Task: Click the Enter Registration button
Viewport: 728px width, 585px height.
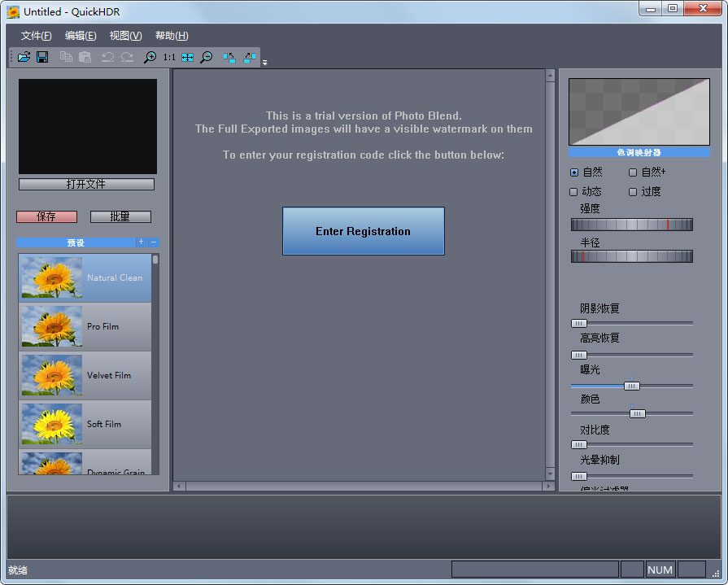Action: click(x=363, y=231)
